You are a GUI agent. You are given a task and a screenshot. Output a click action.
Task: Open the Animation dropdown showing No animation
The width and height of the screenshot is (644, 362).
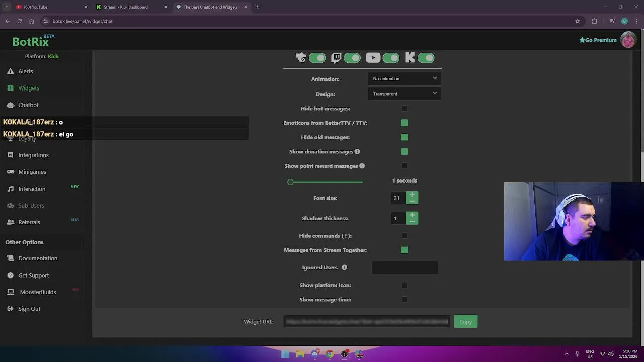tap(405, 79)
